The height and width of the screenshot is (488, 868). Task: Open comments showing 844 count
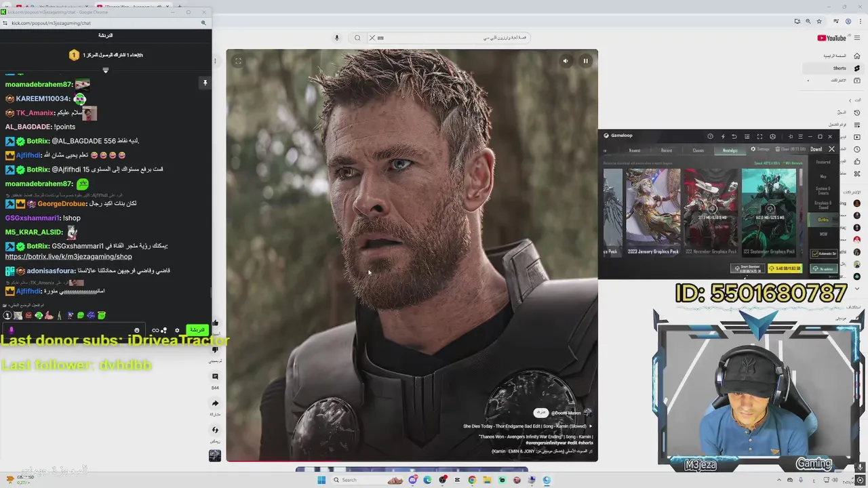tap(215, 377)
